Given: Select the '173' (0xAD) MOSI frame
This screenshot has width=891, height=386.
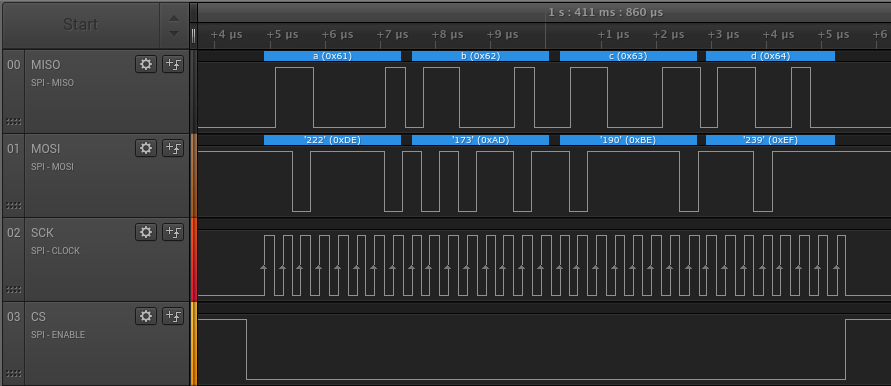Looking at the screenshot, I should point(480,140).
